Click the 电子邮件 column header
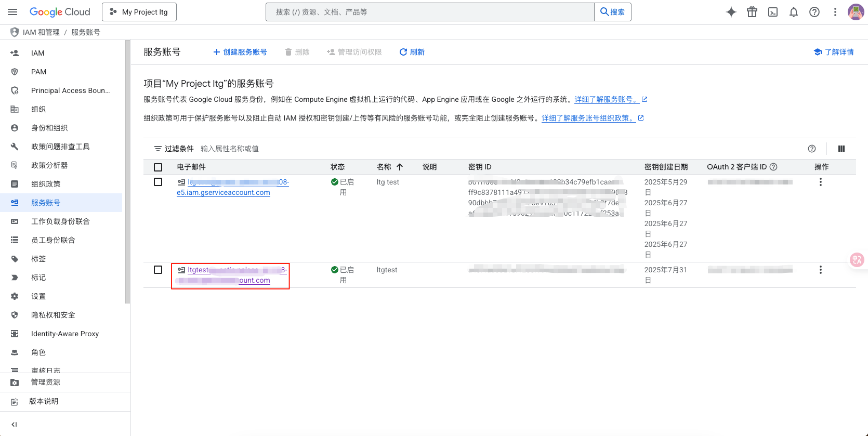 click(x=191, y=167)
